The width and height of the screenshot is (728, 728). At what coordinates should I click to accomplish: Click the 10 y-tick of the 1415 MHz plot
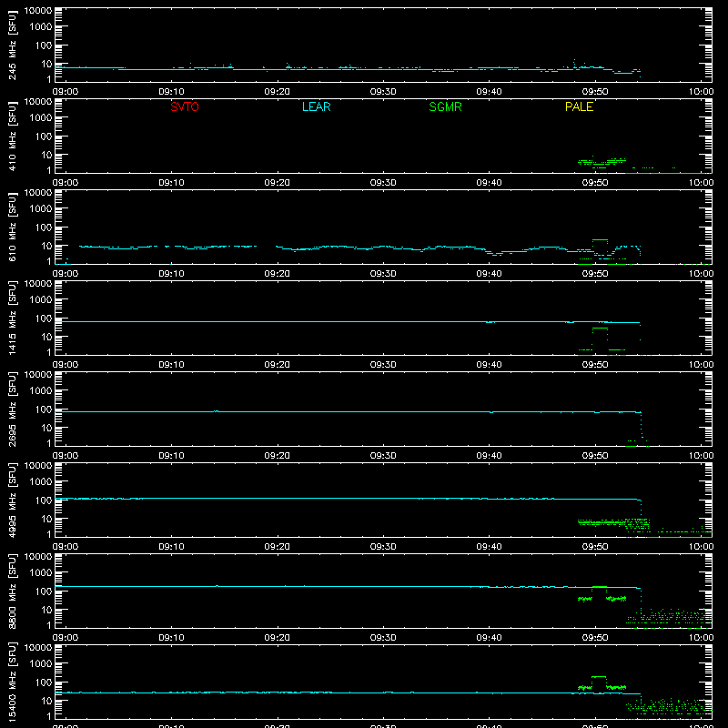46,337
